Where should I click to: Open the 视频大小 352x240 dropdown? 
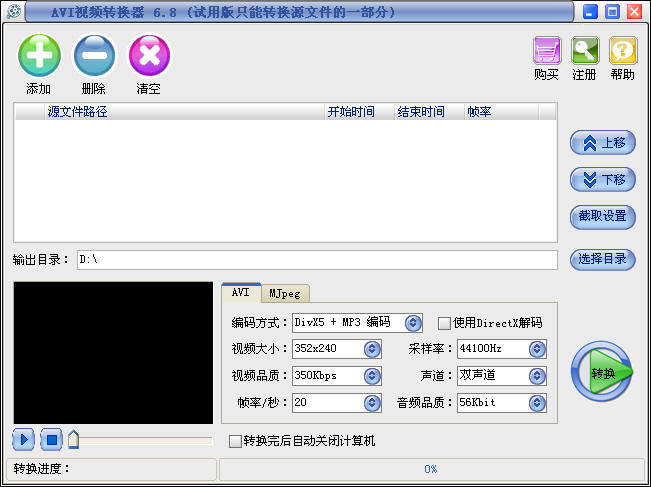coord(372,349)
